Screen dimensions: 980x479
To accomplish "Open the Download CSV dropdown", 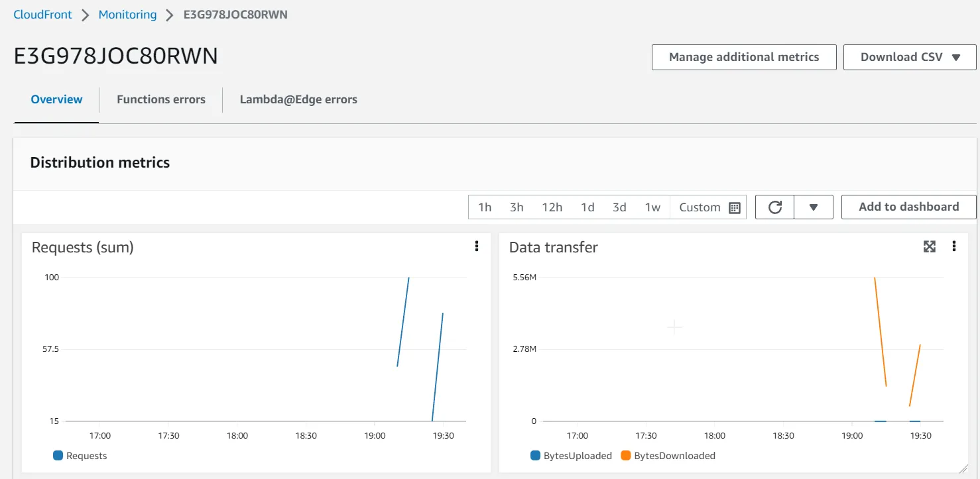I will tap(909, 57).
